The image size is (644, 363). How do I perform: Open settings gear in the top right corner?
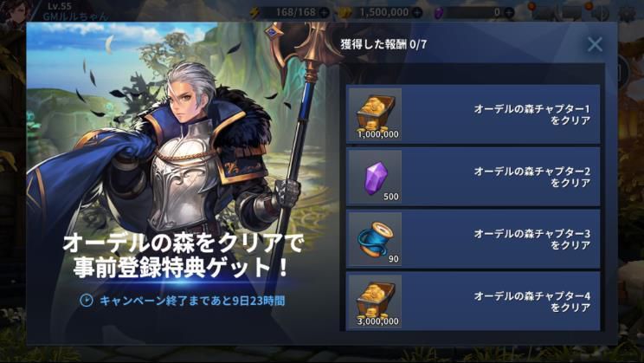(x=627, y=14)
